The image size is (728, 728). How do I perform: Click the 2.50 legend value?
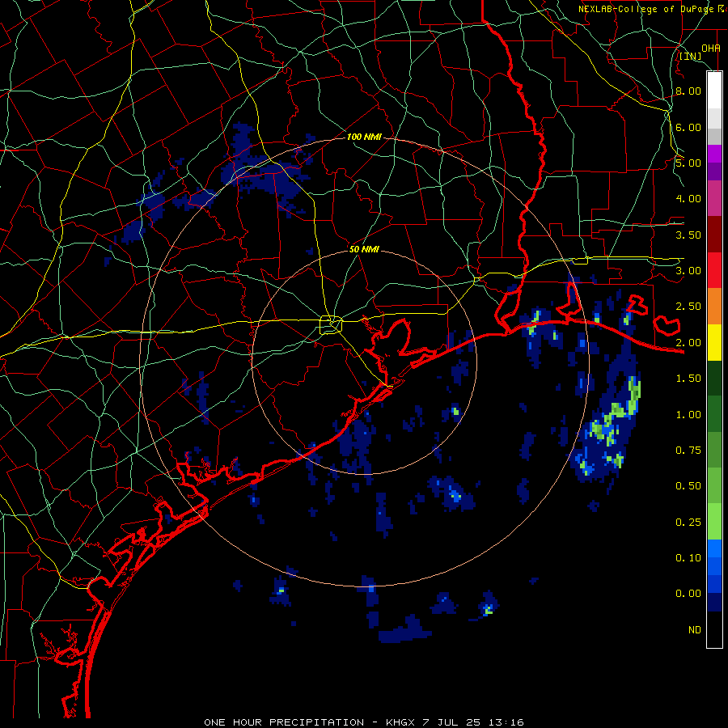click(x=688, y=307)
